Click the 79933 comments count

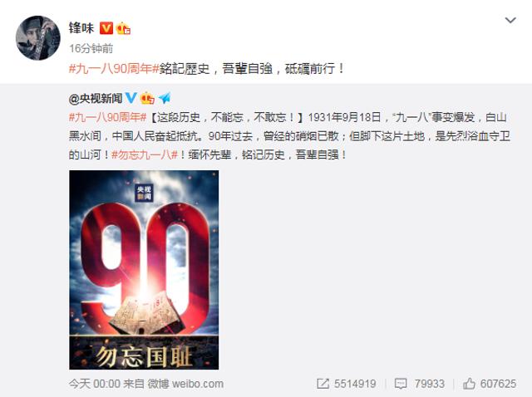[430, 384]
